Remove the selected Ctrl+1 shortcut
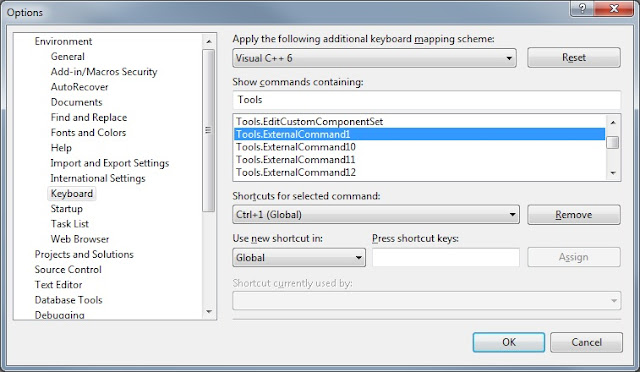Image resolution: width=640 pixels, height=372 pixels. 574,215
